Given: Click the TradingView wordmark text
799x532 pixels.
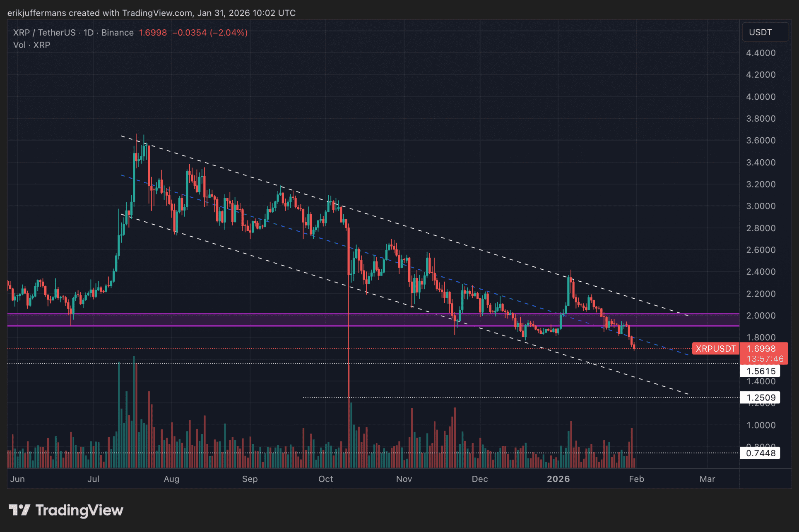Looking at the screenshot, I should pos(79,510).
